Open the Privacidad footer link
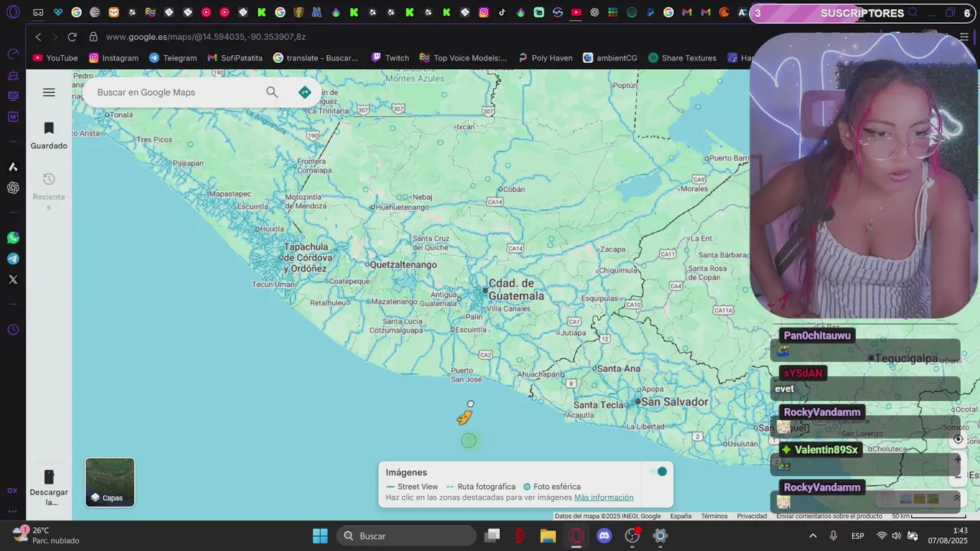This screenshot has height=551, width=980. click(x=752, y=517)
